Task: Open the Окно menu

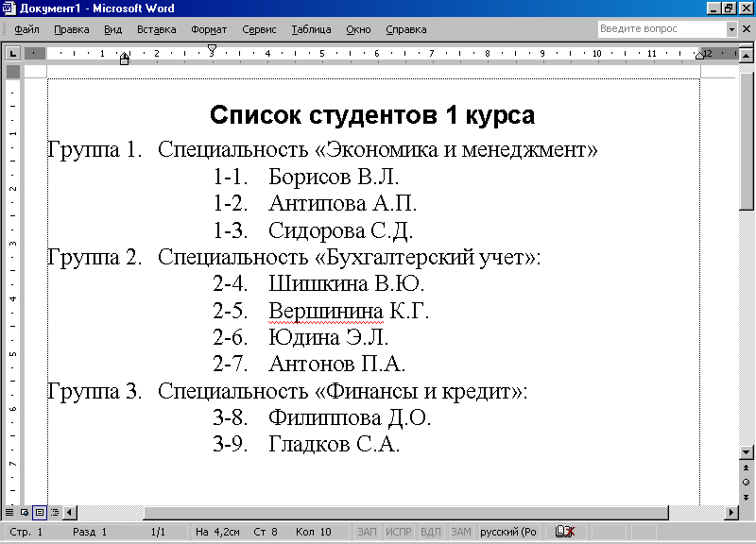Action: coord(358,29)
